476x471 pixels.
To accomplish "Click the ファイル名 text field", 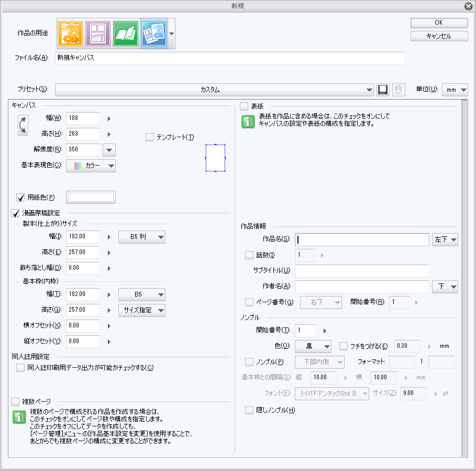I will coord(230,58).
